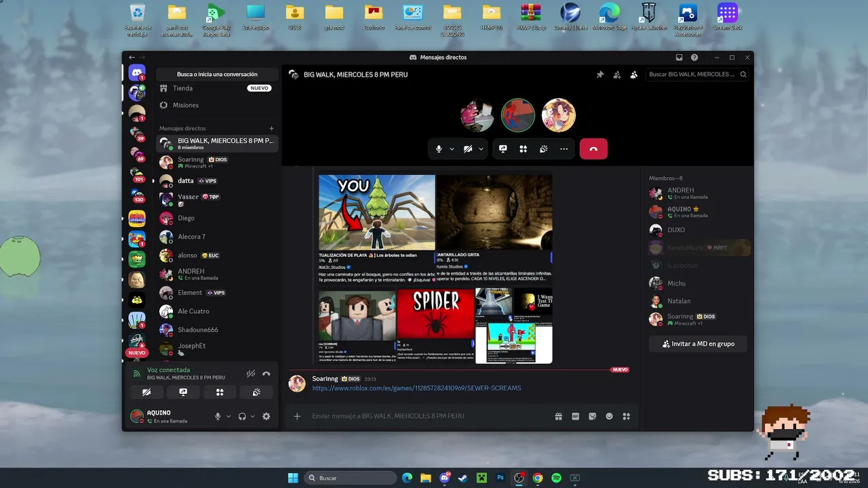The width and height of the screenshot is (868, 488).
Task: Open the Diego direct message
Action: (217, 218)
